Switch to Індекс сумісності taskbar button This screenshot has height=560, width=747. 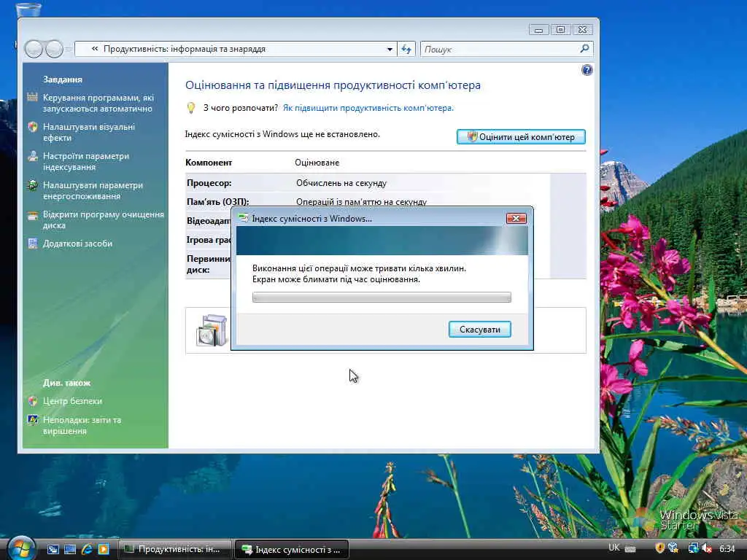(x=292, y=550)
